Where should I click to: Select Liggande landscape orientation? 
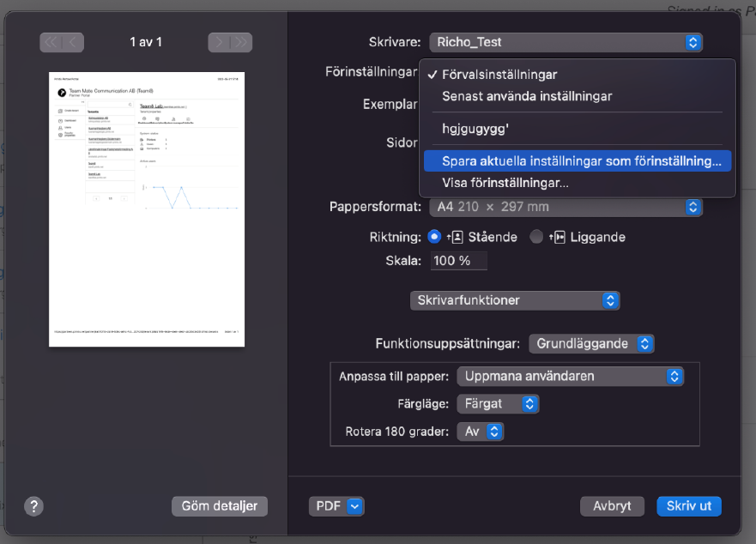pos(536,237)
